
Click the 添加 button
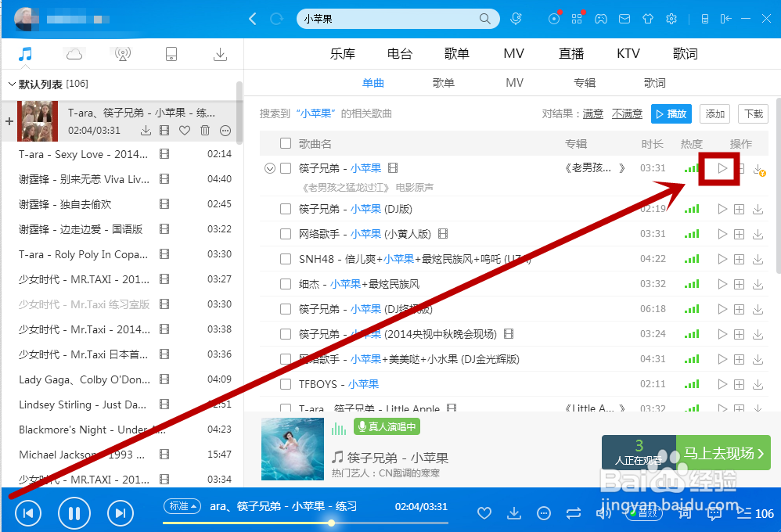tap(714, 114)
